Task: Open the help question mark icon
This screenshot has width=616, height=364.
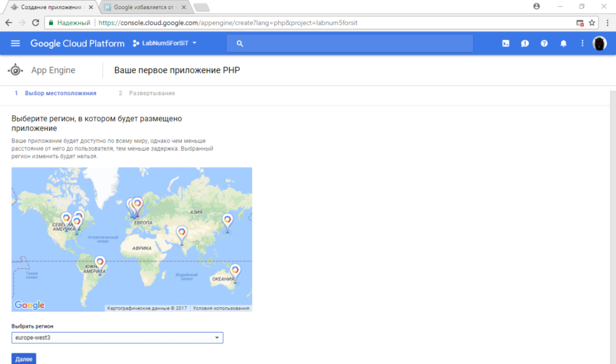Action: pos(544,44)
